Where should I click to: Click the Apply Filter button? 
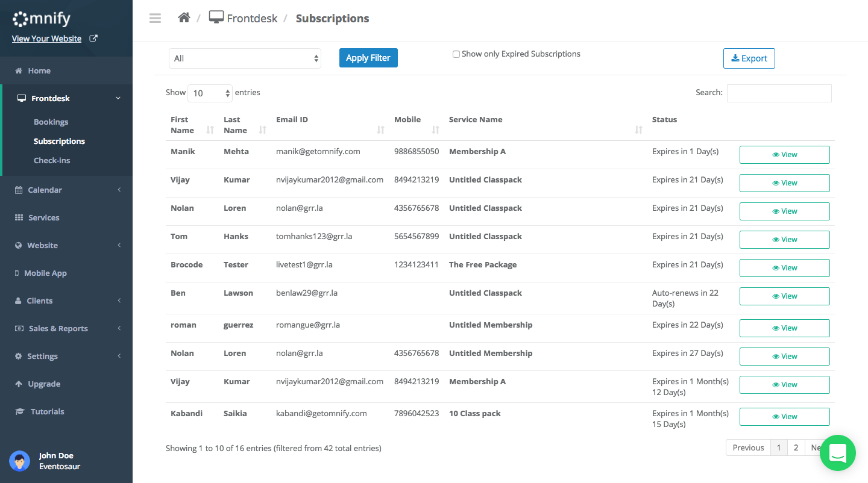[x=368, y=58]
